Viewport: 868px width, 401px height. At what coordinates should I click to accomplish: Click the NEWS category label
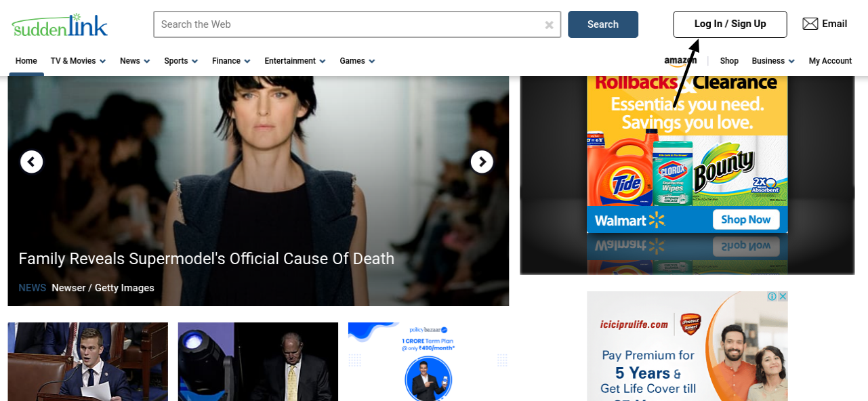tap(32, 288)
